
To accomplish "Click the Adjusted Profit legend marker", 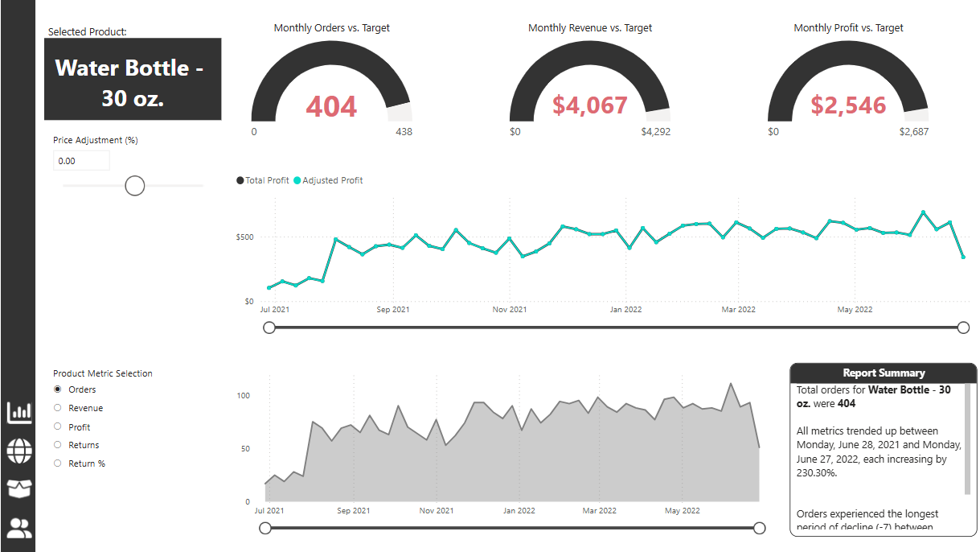I will pos(297,181).
